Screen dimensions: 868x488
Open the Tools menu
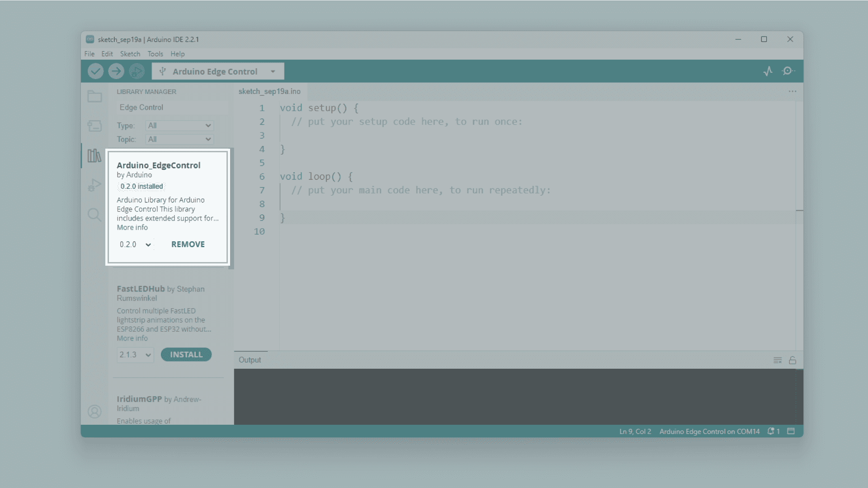coord(155,54)
